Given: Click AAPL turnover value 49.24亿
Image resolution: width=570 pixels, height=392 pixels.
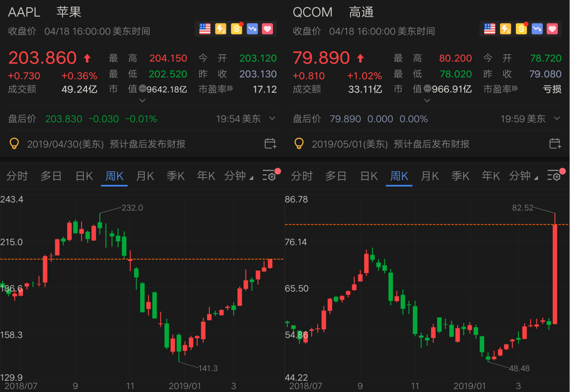Looking at the screenshot, I should (x=79, y=89).
